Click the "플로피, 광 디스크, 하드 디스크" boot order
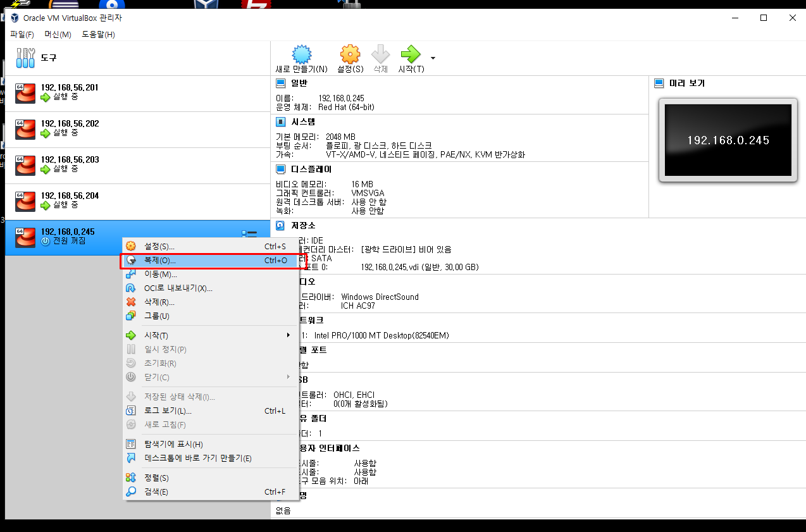 point(378,145)
